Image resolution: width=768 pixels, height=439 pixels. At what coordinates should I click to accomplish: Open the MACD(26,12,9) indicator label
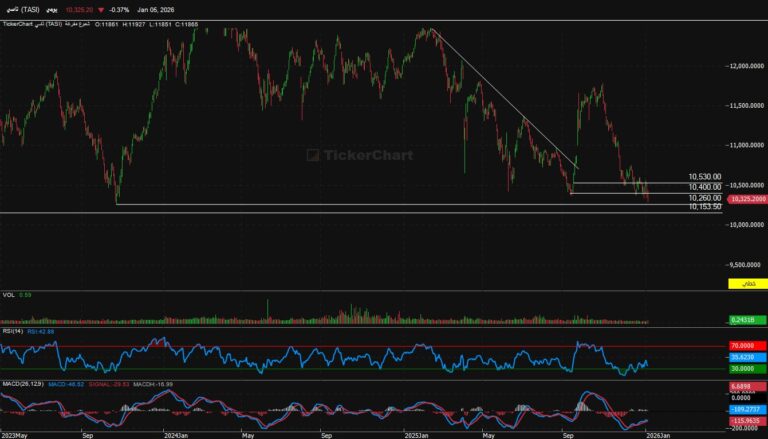point(20,385)
